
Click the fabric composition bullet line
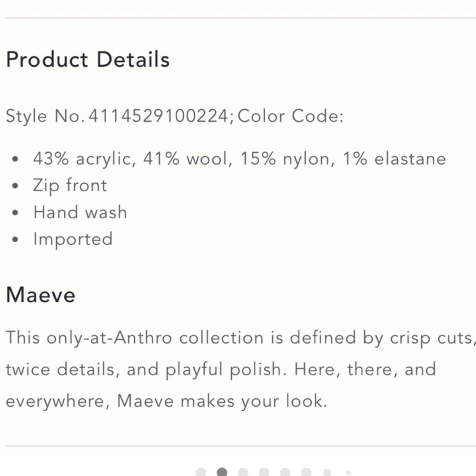239,159
